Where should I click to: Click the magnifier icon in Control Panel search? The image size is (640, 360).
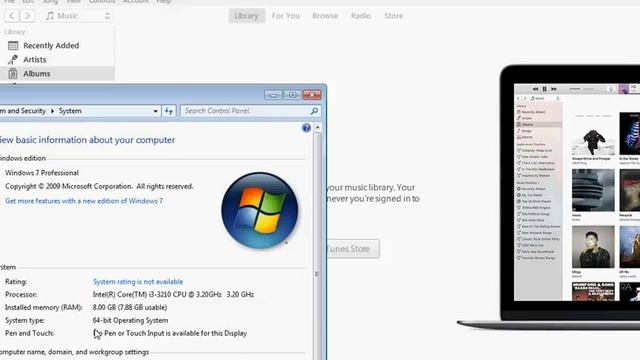(x=314, y=111)
